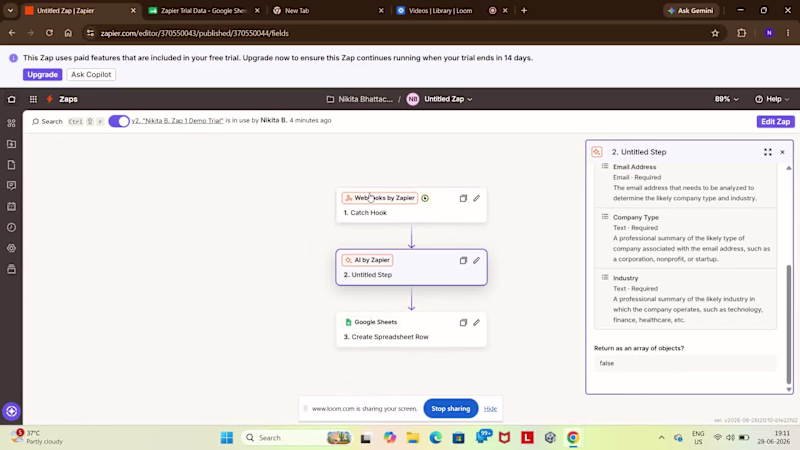The width and height of the screenshot is (800, 450).
Task: Open the sidebar notes page icon
Action: 11,165
